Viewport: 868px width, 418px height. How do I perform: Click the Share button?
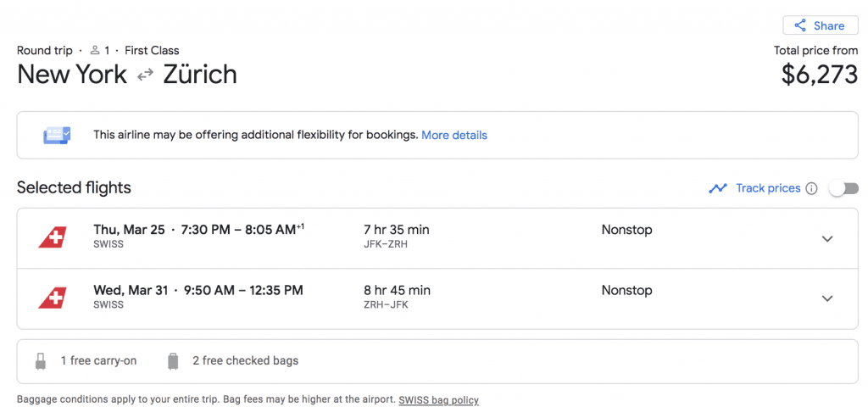tap(821, 25)
